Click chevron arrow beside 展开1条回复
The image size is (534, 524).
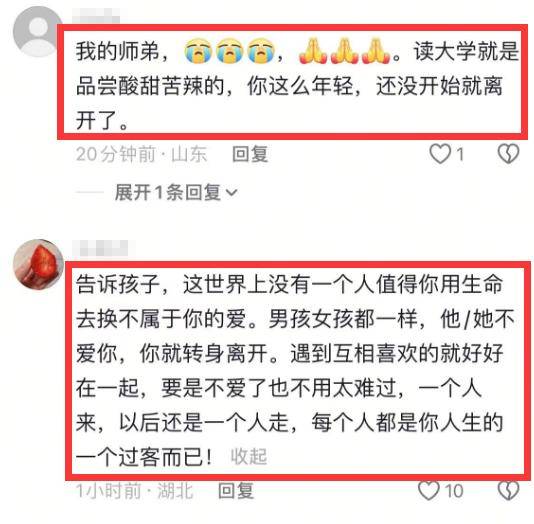click(x=232, y=193)
